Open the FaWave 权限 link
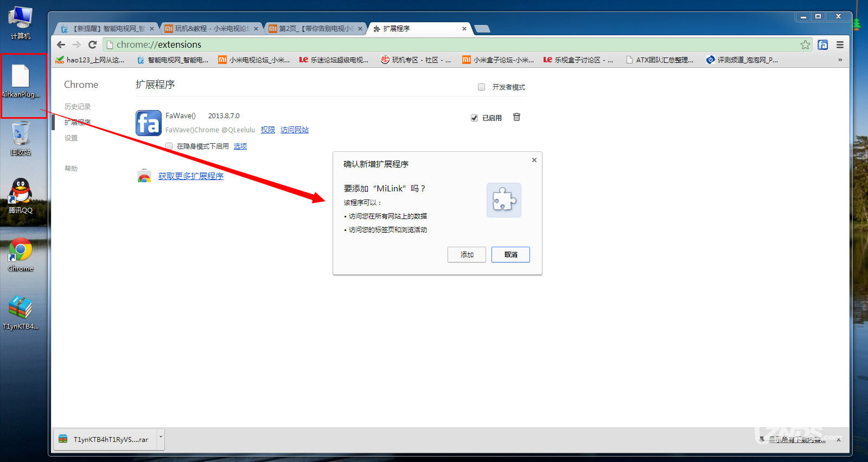Screen dimensions: 868x462 click(268, 130)
